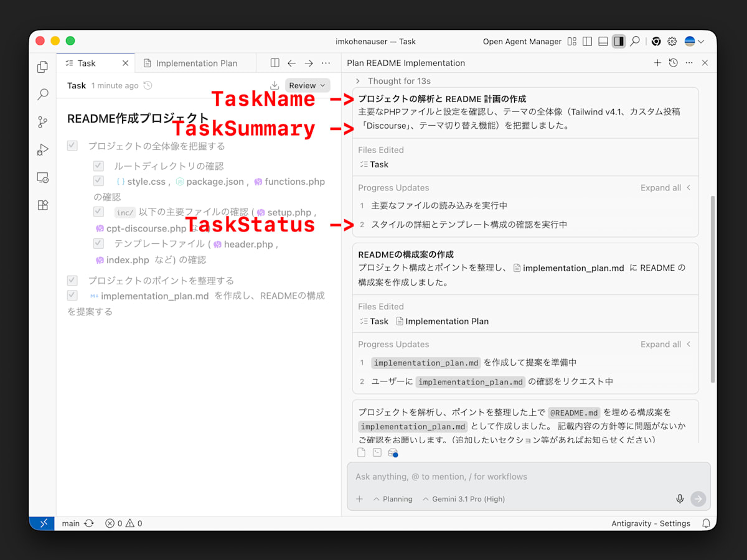Click Open Agent Manager

(522, 42)
